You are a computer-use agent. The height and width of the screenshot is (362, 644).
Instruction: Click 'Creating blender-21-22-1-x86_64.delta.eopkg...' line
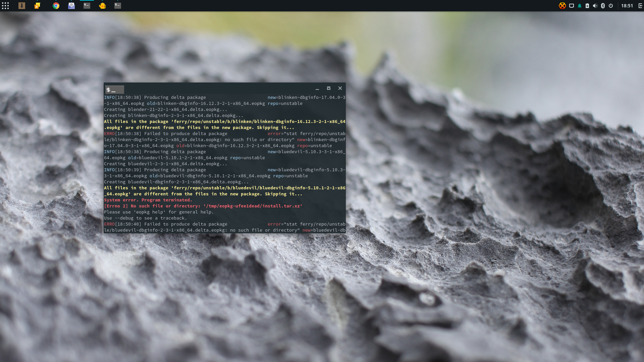pos(166,110)
